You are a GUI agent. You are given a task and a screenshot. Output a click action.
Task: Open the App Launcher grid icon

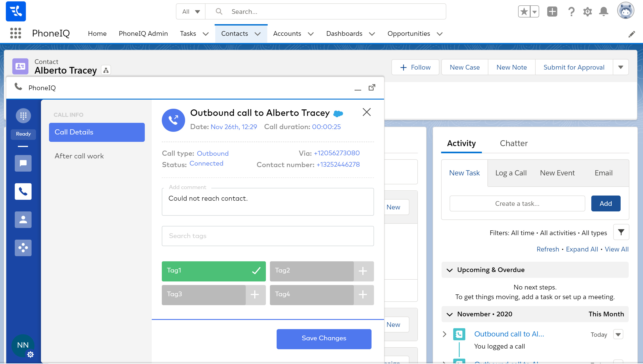click(15, 33)
